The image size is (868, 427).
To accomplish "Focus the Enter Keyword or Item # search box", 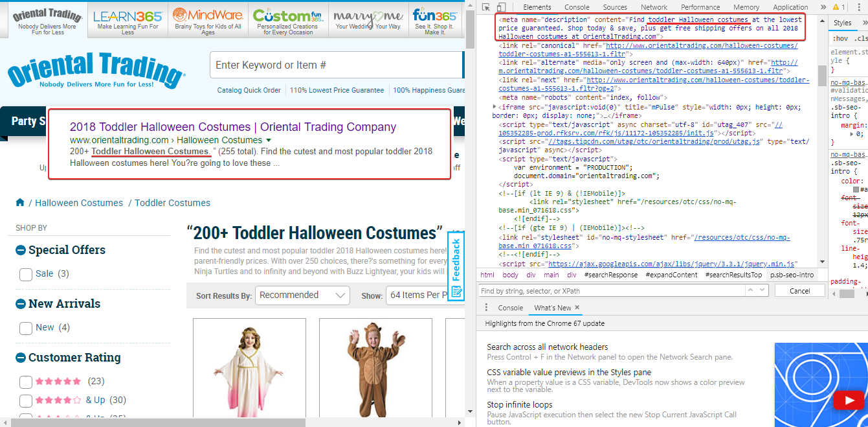I will point(335,65).
